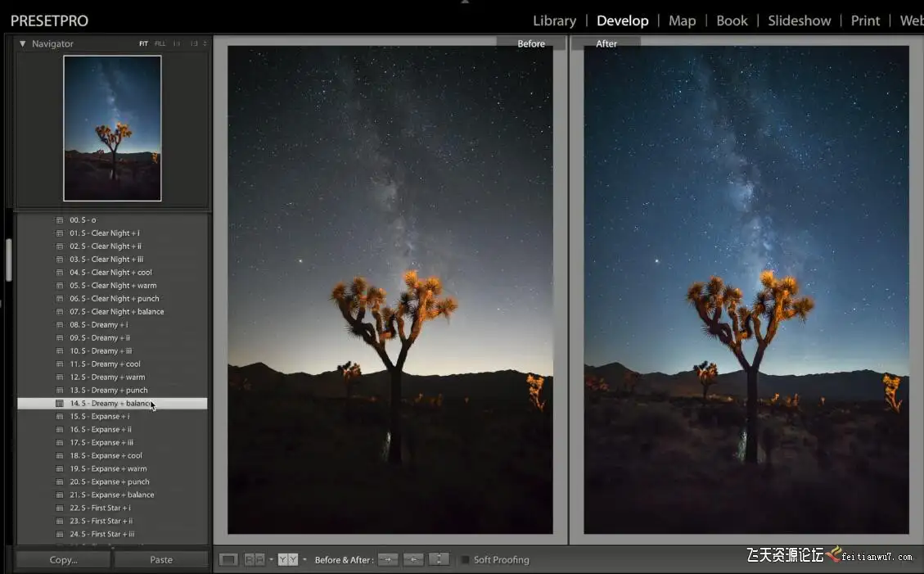The height and width of the screenshot is (574, 924).
Task: Click preset icon beside Clear Night + balance
Action: (60, 312)
